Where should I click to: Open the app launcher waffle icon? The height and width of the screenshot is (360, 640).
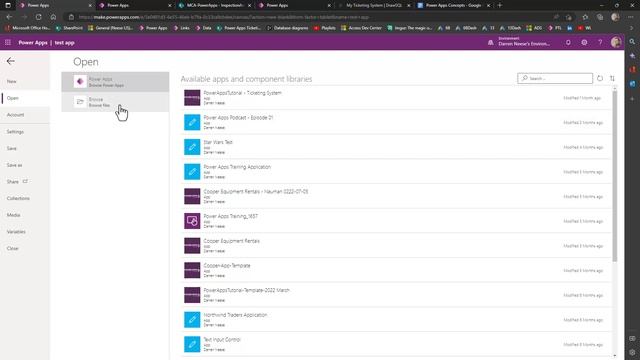pyautogui.click(x=8, y=42)
